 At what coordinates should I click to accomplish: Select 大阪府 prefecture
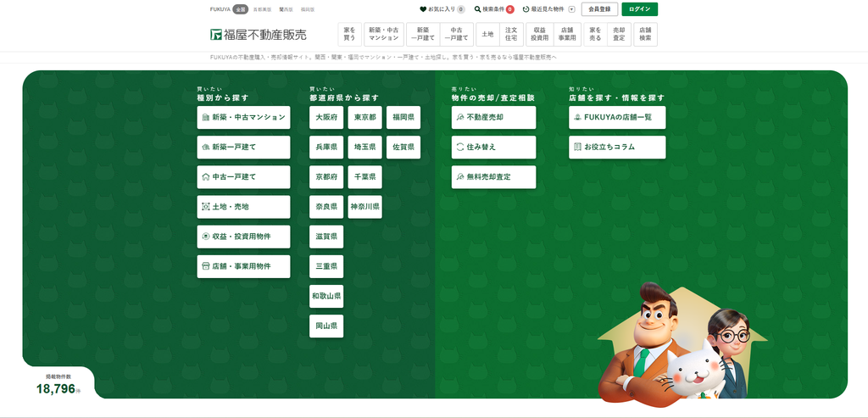[326, 117]
